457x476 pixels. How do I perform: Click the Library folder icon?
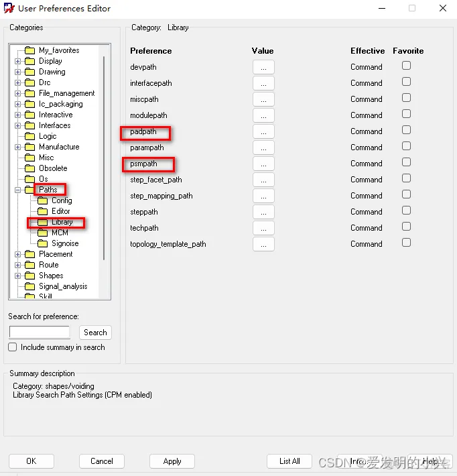(42, 222)
